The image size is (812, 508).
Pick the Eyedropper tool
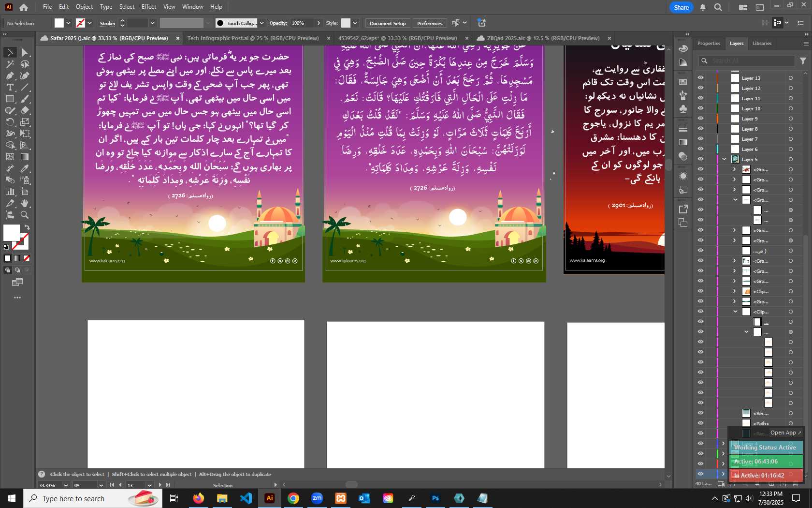25,168
